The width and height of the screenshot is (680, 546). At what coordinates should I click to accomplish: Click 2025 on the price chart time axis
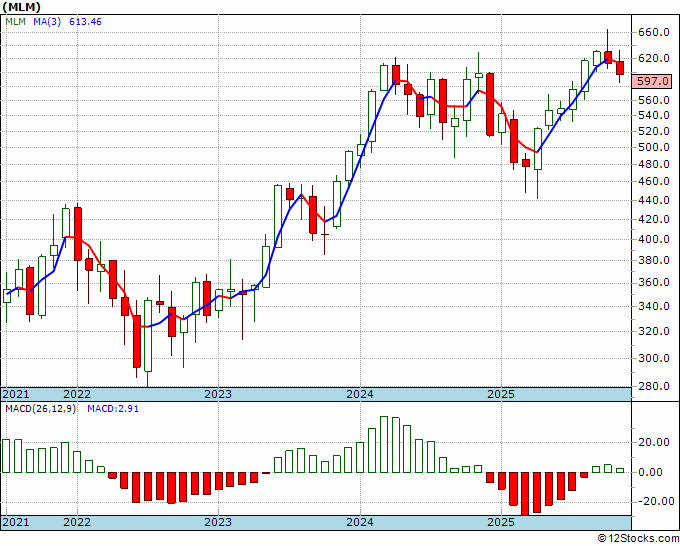coord(500,394)
